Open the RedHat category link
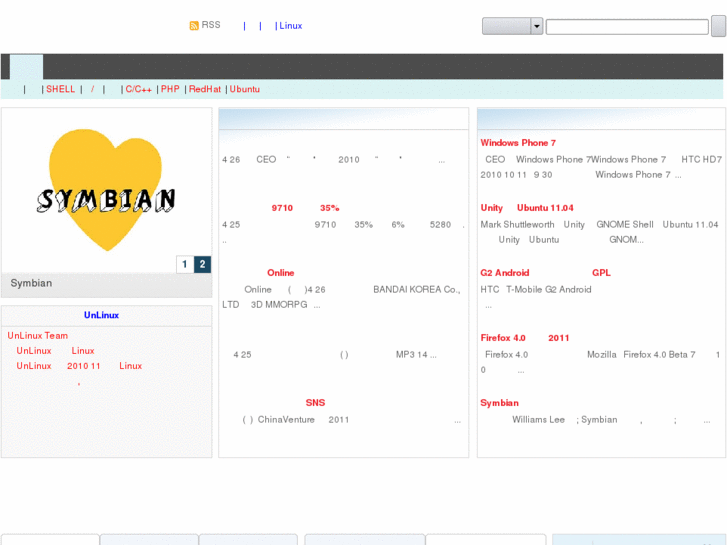Screen dimensions: 727x545 point(204,89)
